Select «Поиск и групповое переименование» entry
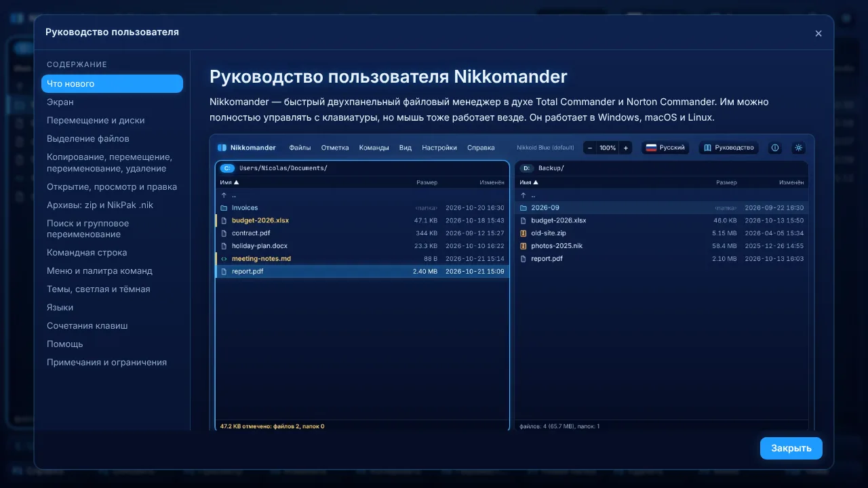The height and width of the screenshot is (488, 868). [x=112, y=228]
